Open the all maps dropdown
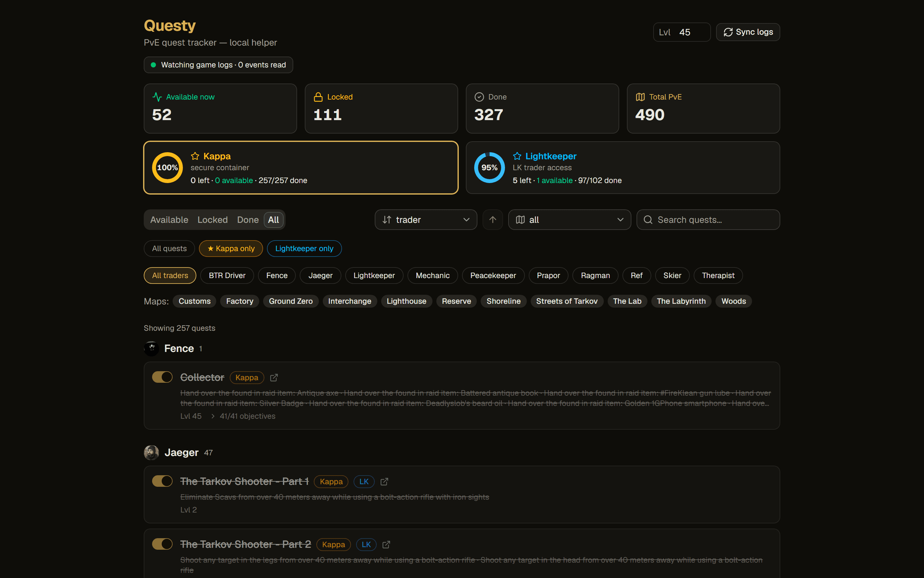 [x=569, y=219]
